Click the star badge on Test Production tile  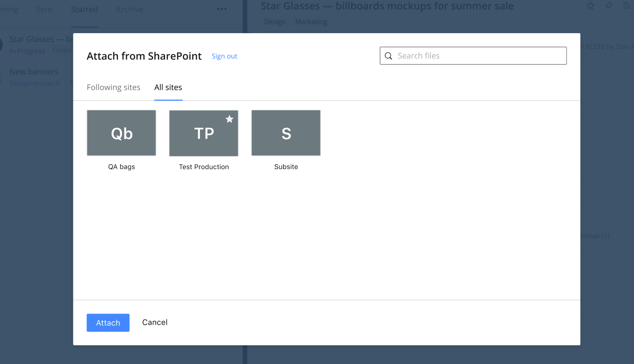pyautogui.click(x=230, y=119)
